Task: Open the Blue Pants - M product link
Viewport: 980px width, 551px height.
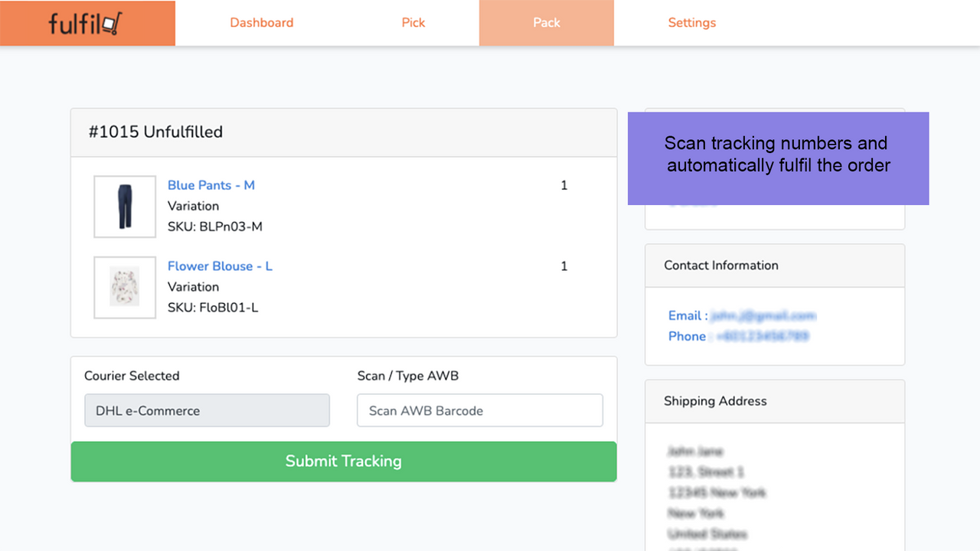Action: (211, 185)
